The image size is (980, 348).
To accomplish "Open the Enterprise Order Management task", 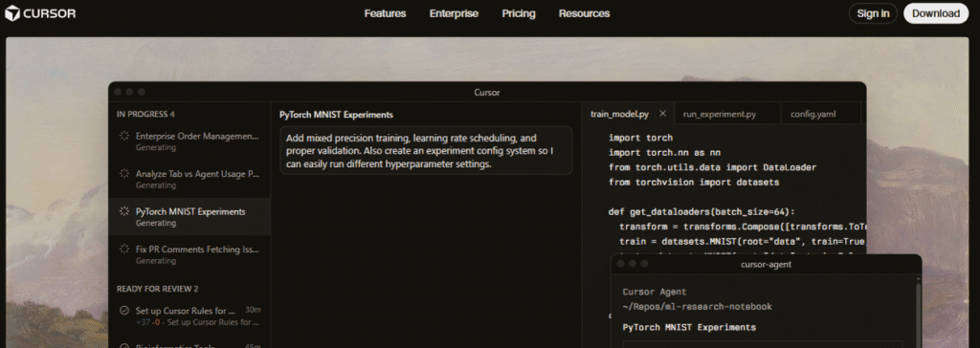I will [189, 141].
